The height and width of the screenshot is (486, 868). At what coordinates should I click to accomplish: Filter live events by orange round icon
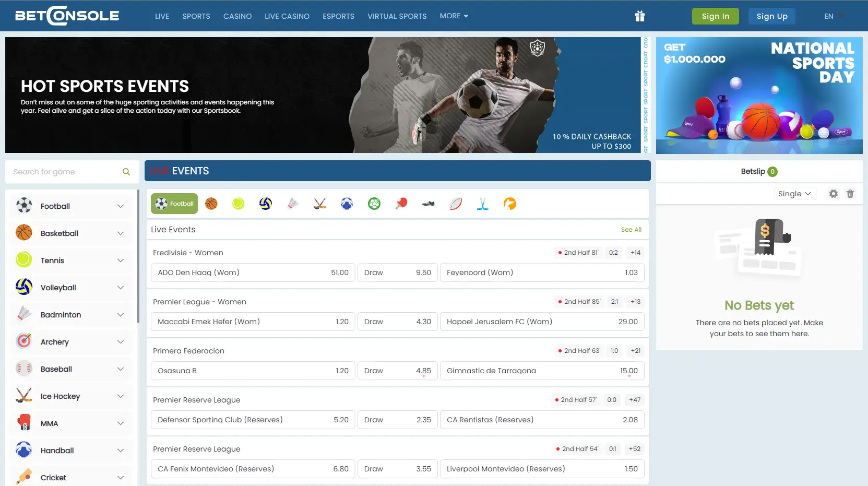pyautogui.click(x=510, y=204)
